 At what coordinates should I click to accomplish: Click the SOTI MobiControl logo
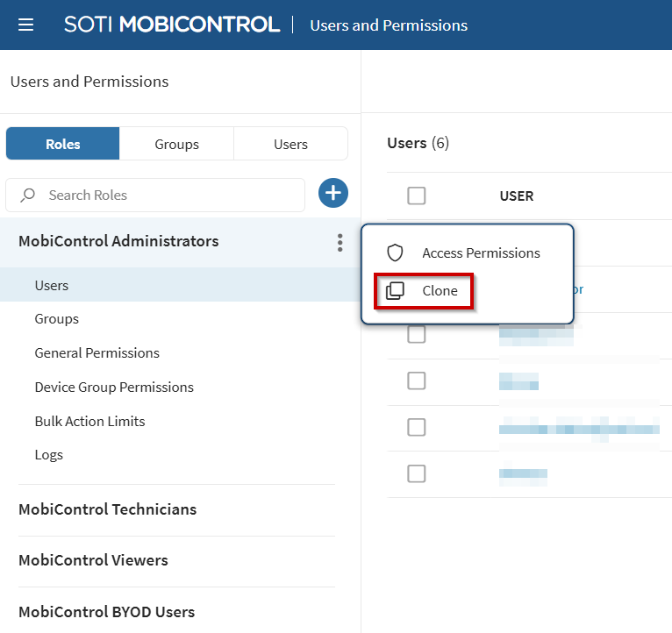click(x=172, y=25)
